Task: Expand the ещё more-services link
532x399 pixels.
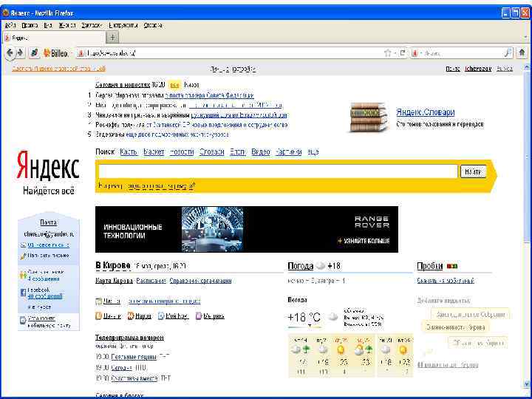Action: 313,151
